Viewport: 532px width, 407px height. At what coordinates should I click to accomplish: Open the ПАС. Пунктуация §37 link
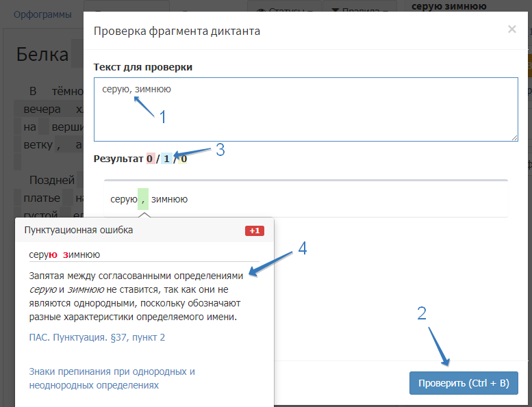[97, 337]
